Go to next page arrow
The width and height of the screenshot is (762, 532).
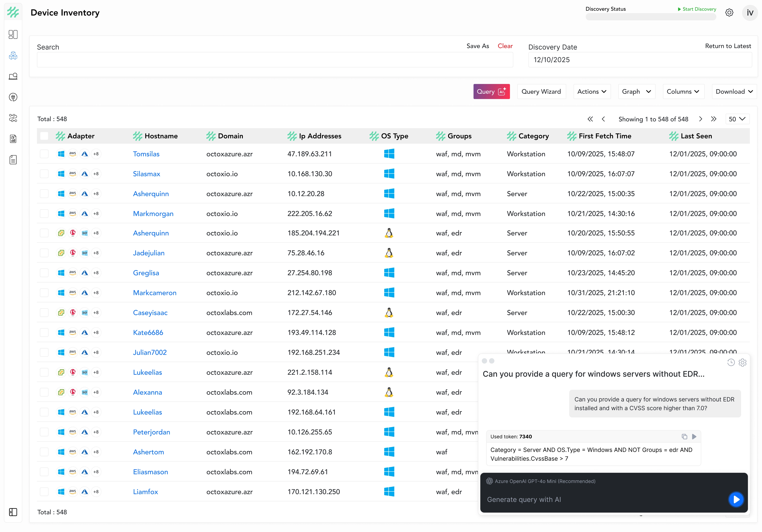point(701,119)
